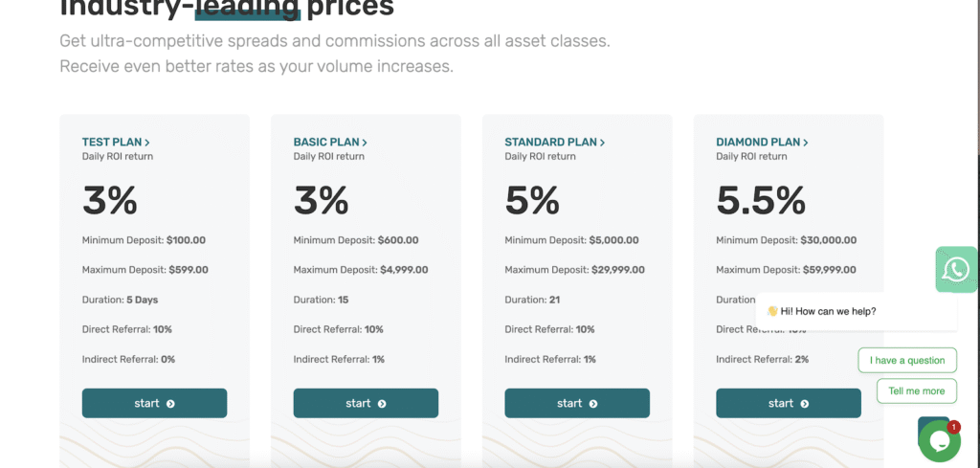Click arrow icon on Diamond Plan start button

pos(804,404)
